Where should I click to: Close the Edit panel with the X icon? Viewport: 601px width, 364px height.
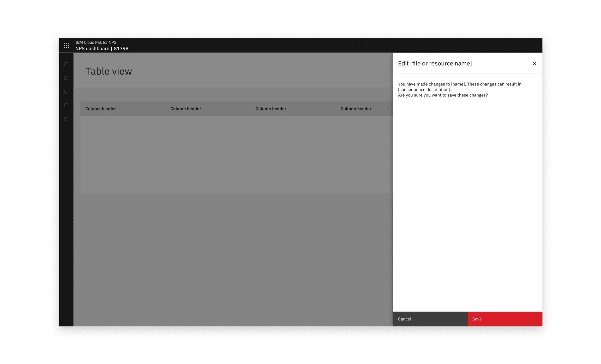click(x=534, y=63)
